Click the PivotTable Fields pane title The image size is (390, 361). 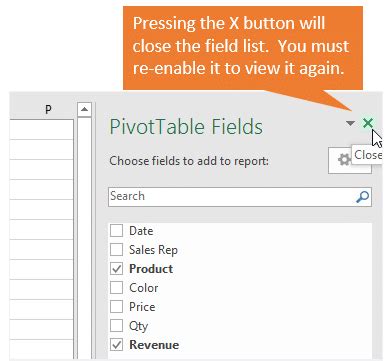coord(186,127)
